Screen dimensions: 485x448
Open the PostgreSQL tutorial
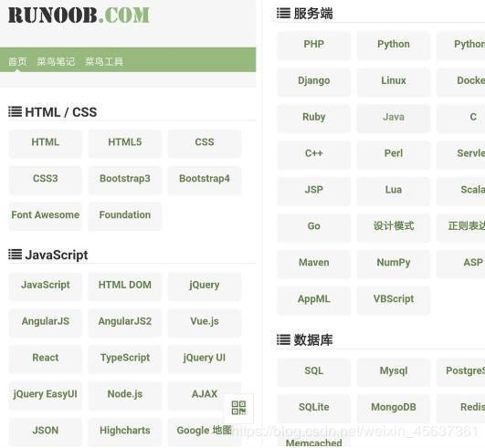[x=461, y=371]
